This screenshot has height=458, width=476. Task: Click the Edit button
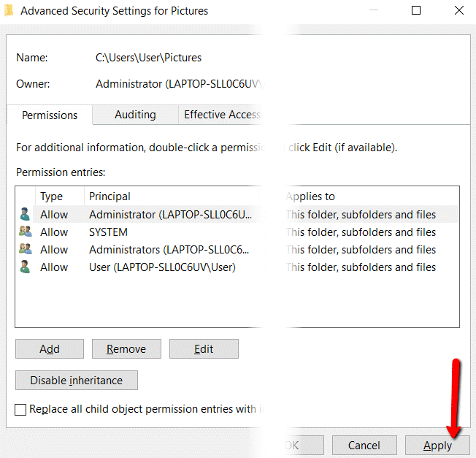204,349
